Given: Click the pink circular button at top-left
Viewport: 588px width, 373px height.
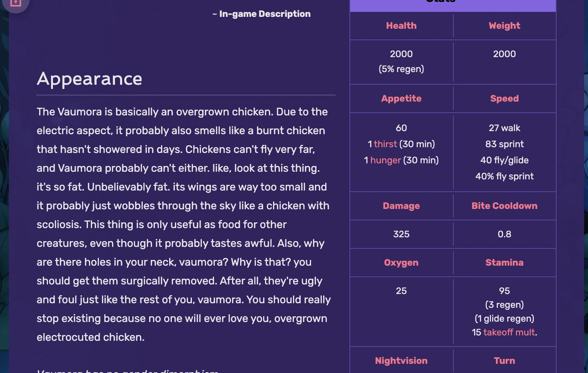Looking at the screenshot, I should tap(15, 3).
